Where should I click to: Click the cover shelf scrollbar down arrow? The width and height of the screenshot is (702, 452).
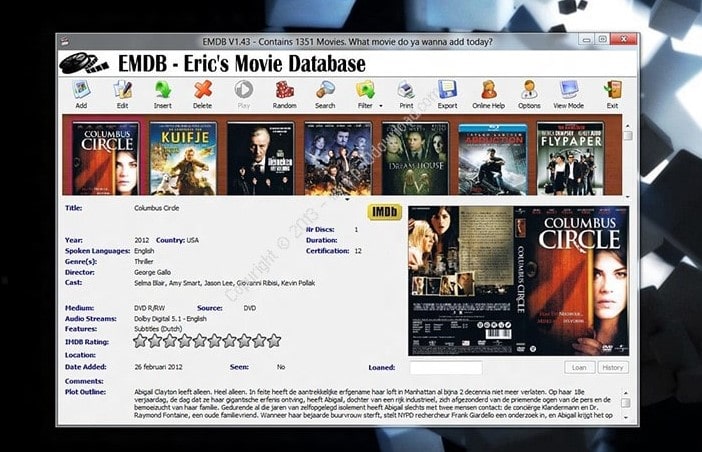627,197
